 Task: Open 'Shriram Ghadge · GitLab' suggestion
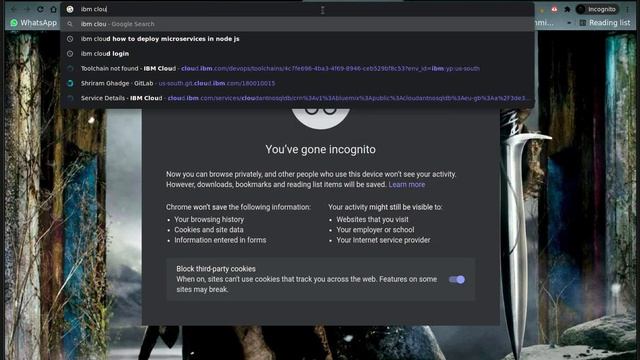[x=297, y=83]
